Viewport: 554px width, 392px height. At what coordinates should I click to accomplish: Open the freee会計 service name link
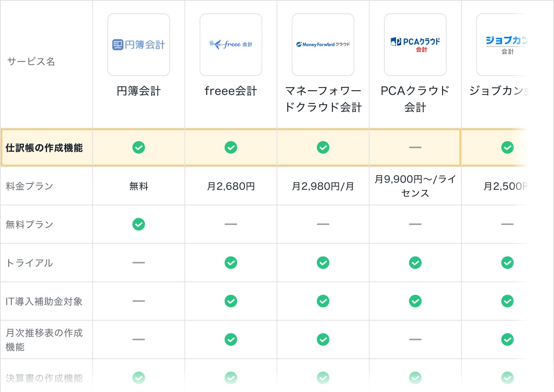[231, 91]
